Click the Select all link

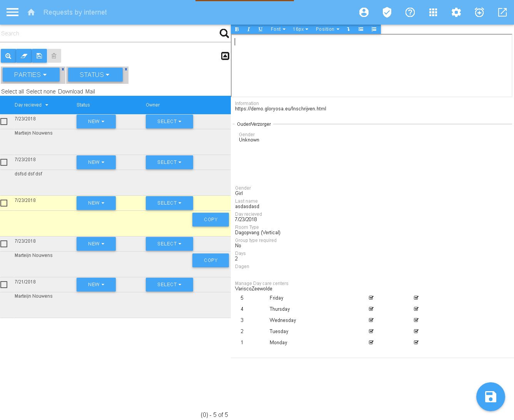[12, 92]
